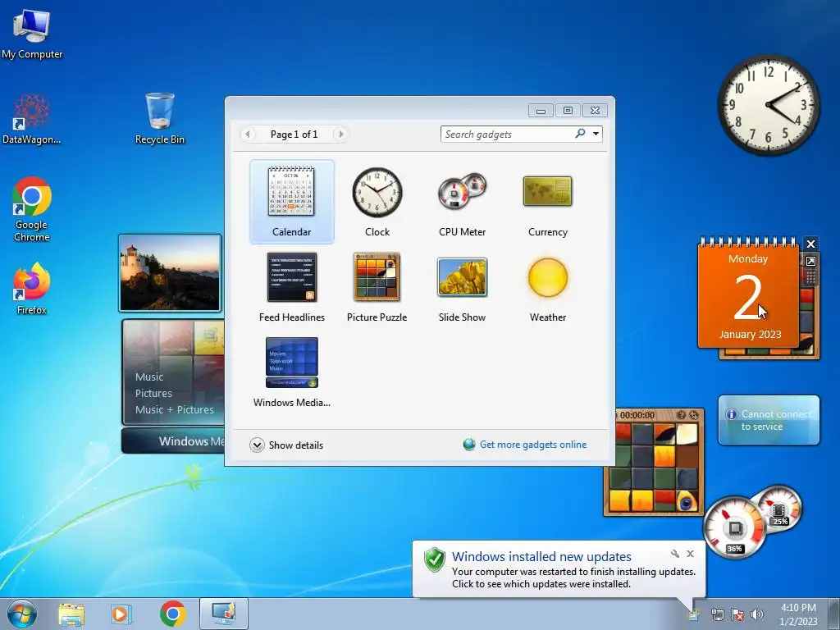Screen dimensions: 840x630
Task: Dismiss the Windows updates notification
Action: [x=691, y=554]
